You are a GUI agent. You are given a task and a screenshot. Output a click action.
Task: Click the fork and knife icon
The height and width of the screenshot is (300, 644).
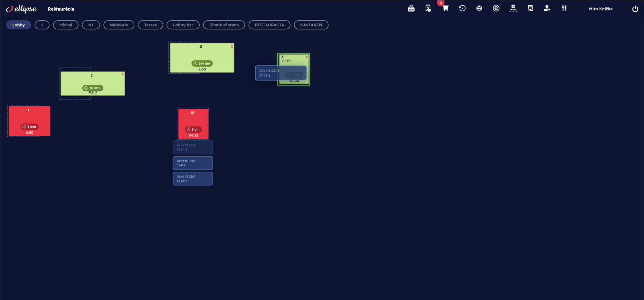click(564, 9)
